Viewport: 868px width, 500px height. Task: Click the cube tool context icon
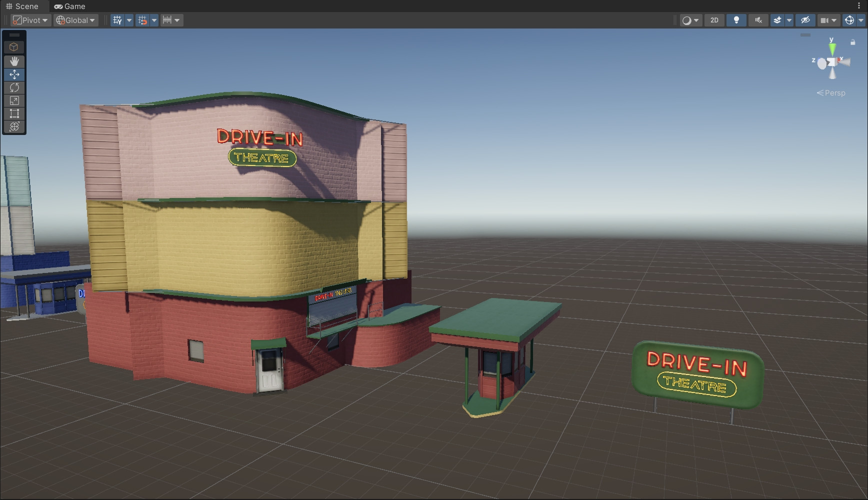[x=14, y=47]
